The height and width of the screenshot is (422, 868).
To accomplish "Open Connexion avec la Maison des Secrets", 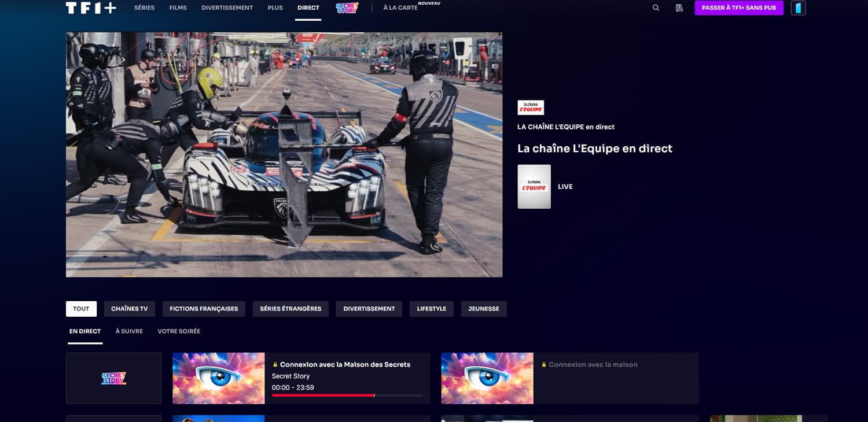I will pyautogui.click(x=345, y=365).
